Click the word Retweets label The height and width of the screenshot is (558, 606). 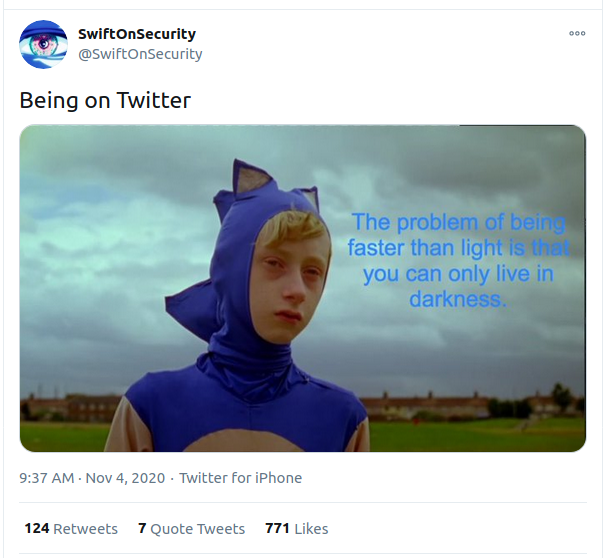click(x=85, y=529)
